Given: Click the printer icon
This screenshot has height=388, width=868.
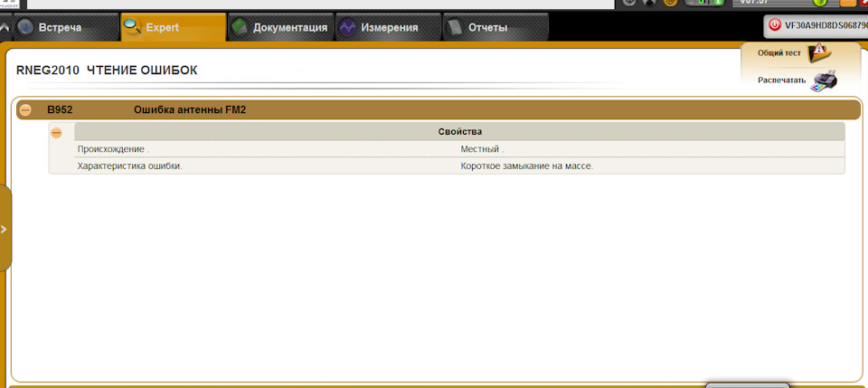Looking at the screenshot, I should (824, 81).
